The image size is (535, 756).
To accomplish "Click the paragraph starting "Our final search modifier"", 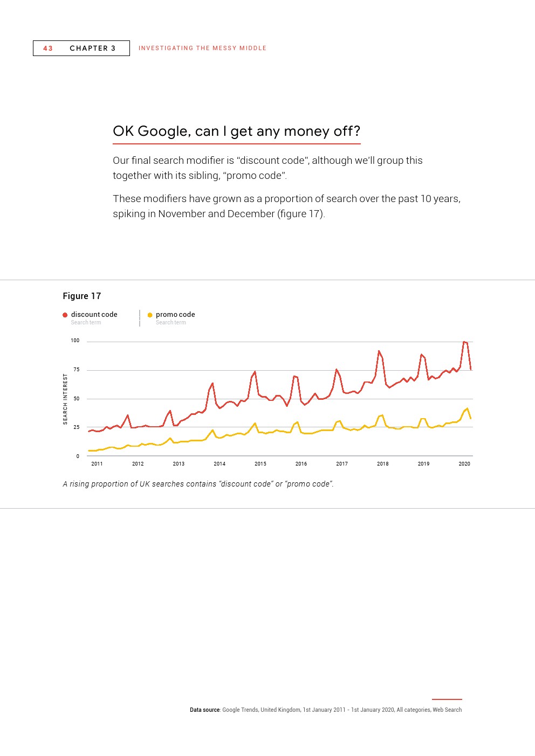I will coord(267,168).
